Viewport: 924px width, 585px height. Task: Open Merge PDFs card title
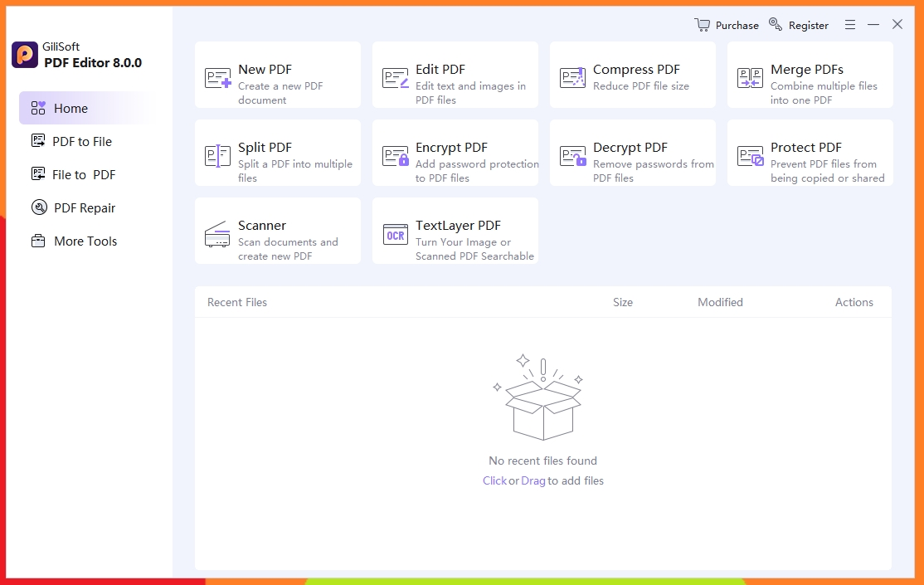[x=807, y=70]
